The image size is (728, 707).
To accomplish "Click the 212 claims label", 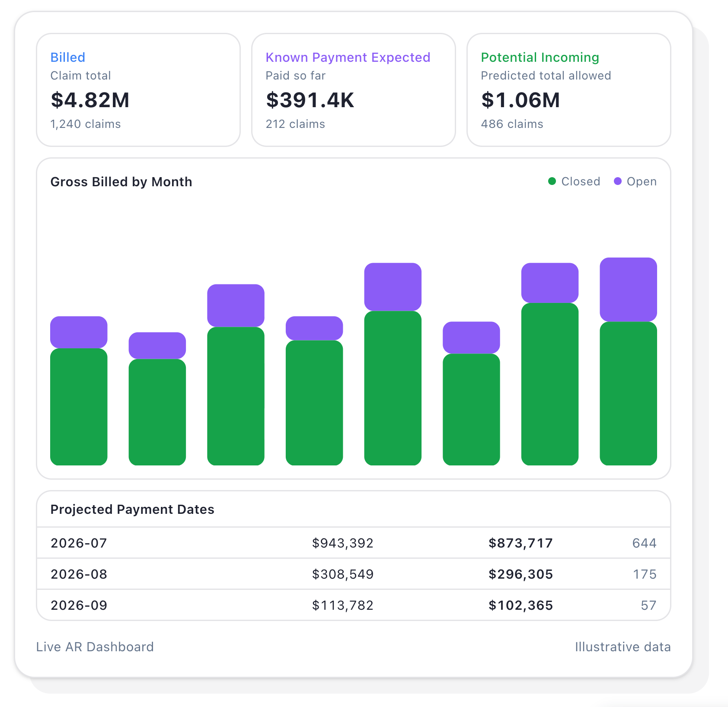I will coord(295,124).
